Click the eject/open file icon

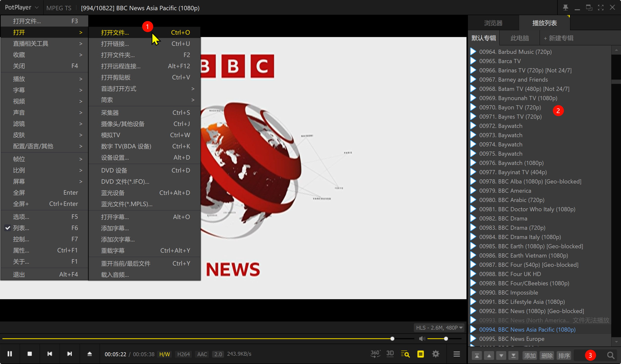coord(89,354)
